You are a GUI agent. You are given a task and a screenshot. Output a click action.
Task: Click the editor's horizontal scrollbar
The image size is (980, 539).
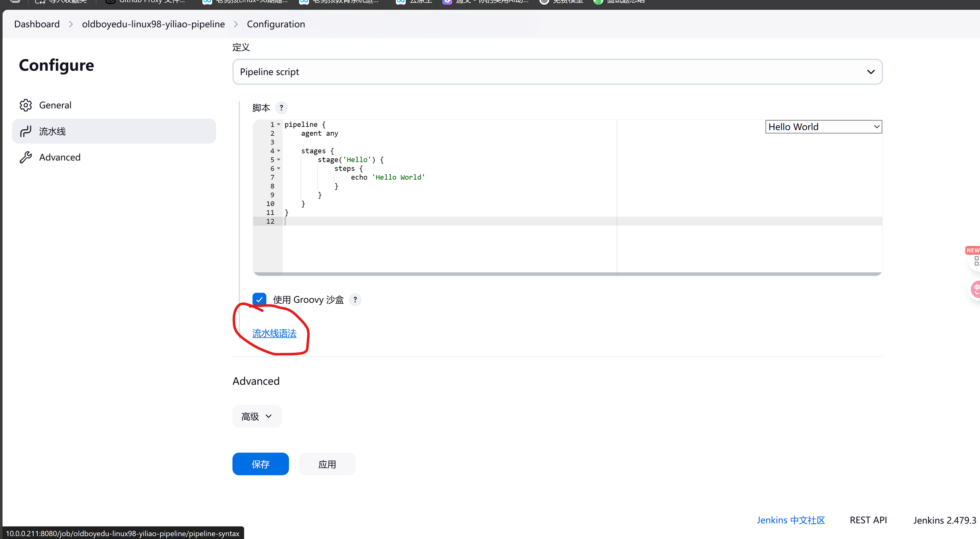tap(567, 274)
